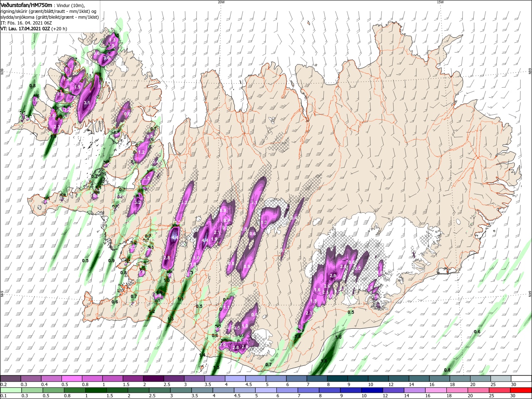Click the "2.9" snowfall value on the map
The width and height of the screenshot is (532, 399).
332,276
